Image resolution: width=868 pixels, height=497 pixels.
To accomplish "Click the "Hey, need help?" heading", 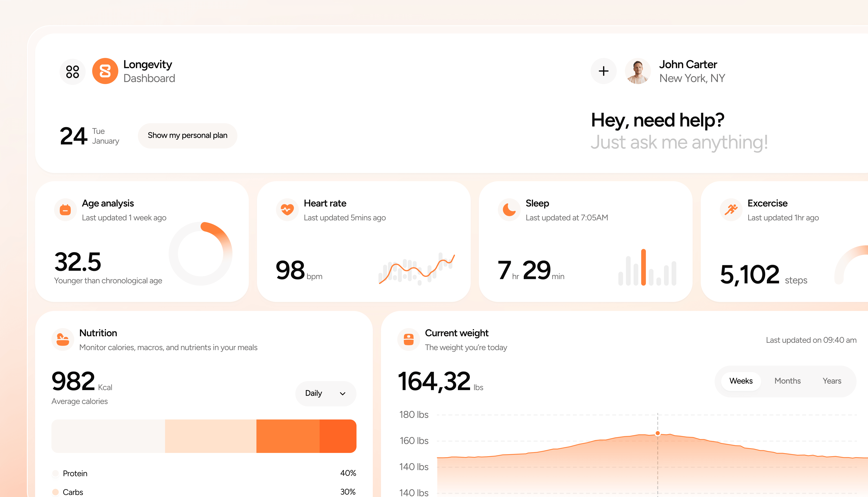I will click(658, 120).
